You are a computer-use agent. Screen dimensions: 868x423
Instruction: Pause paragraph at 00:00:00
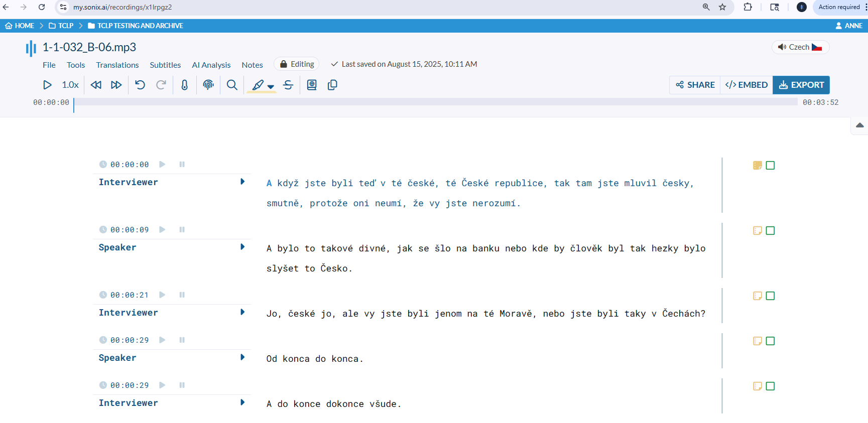(182, 164)
